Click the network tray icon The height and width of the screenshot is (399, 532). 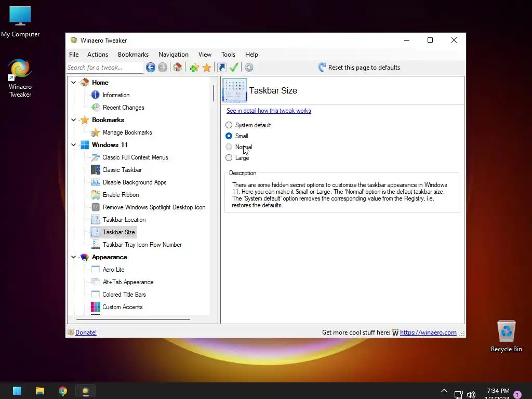pos(458,395)
